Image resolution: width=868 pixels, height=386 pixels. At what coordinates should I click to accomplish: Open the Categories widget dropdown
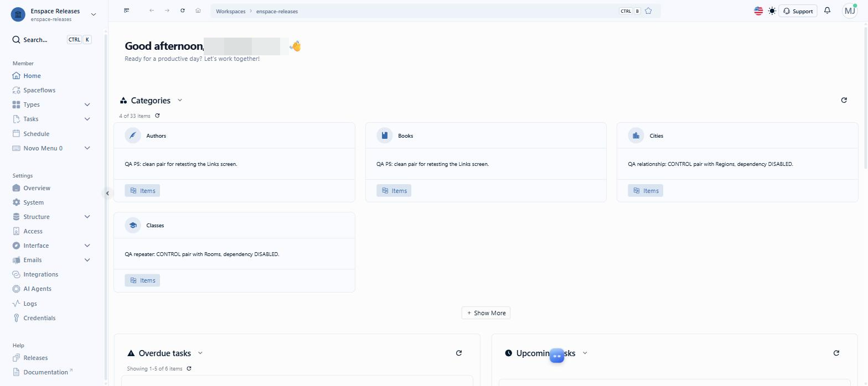coord(180,101)
